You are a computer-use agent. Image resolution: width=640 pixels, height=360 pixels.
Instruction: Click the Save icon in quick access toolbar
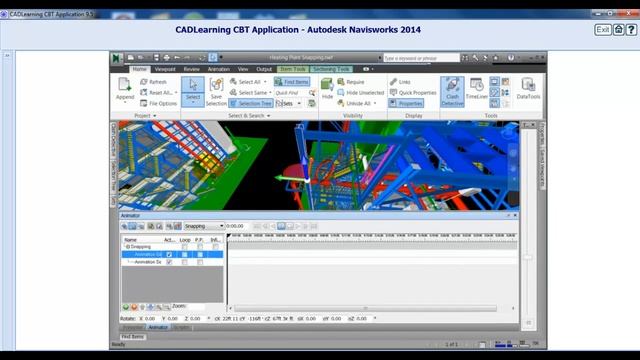click(156, 58)
